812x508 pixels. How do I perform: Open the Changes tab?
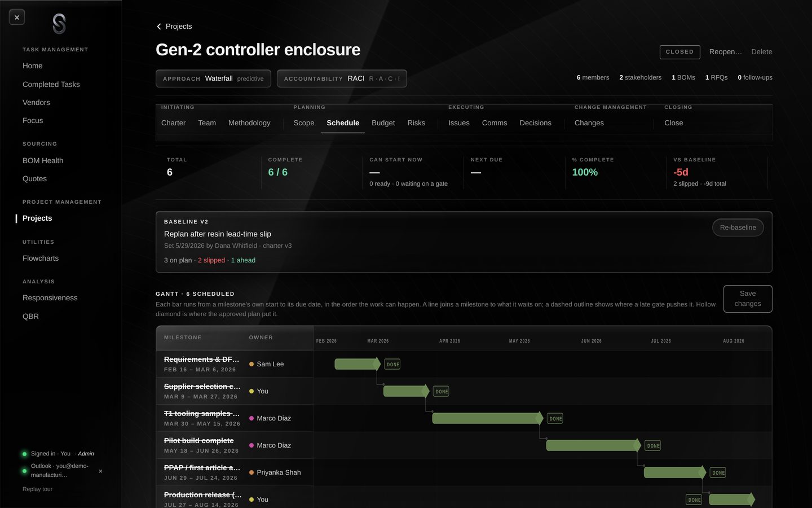(589, 123)
